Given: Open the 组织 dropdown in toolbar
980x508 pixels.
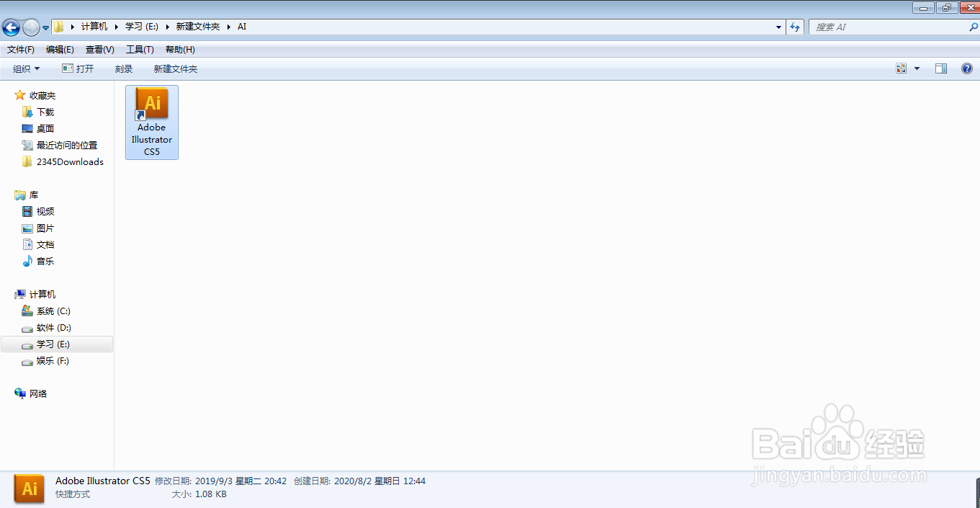Looking at the screenshot, I should point(27,69).
